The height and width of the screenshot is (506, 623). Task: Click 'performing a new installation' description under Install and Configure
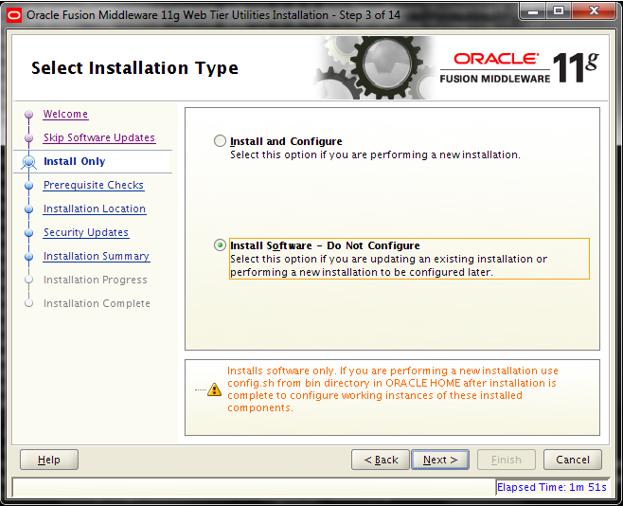[x=375, y=155]
